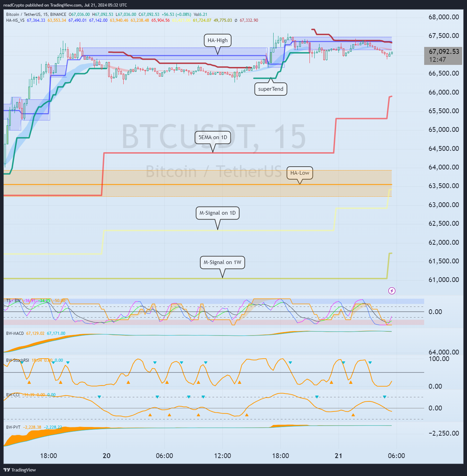
Task: Click the 49,775.03 olive HA-MS_VS value
Action: tap(223, 20)
